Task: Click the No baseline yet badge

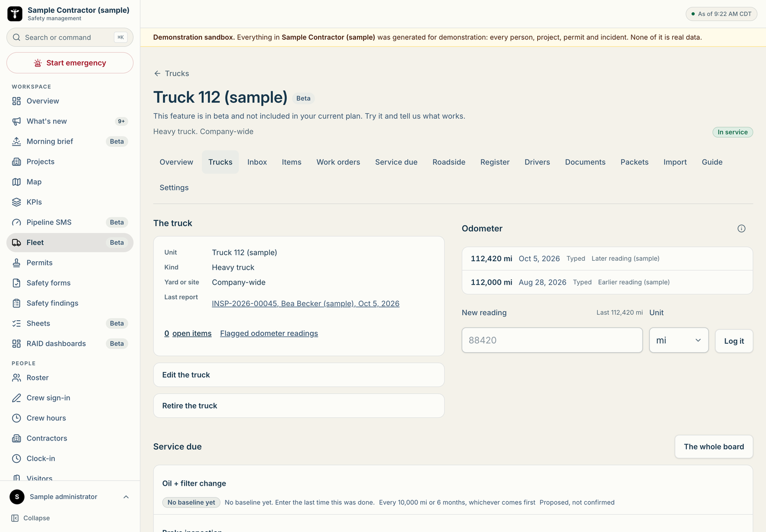Action: [191, 502]
